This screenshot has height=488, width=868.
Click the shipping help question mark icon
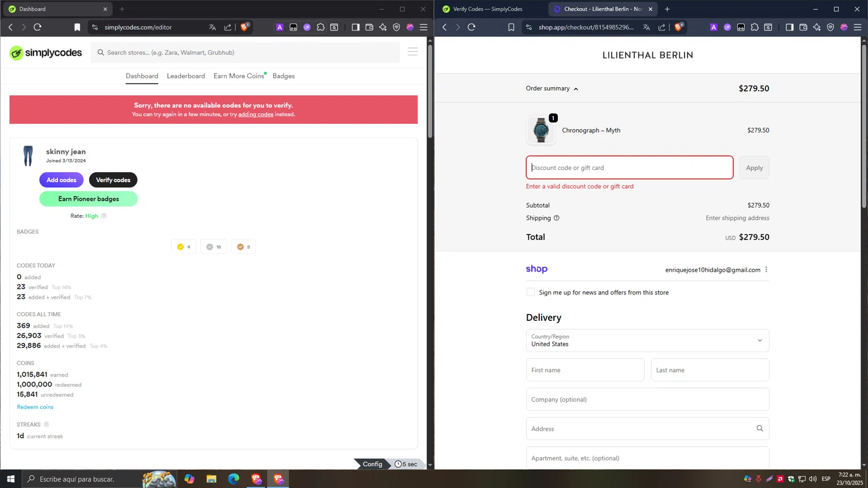[x=557, y=218]
